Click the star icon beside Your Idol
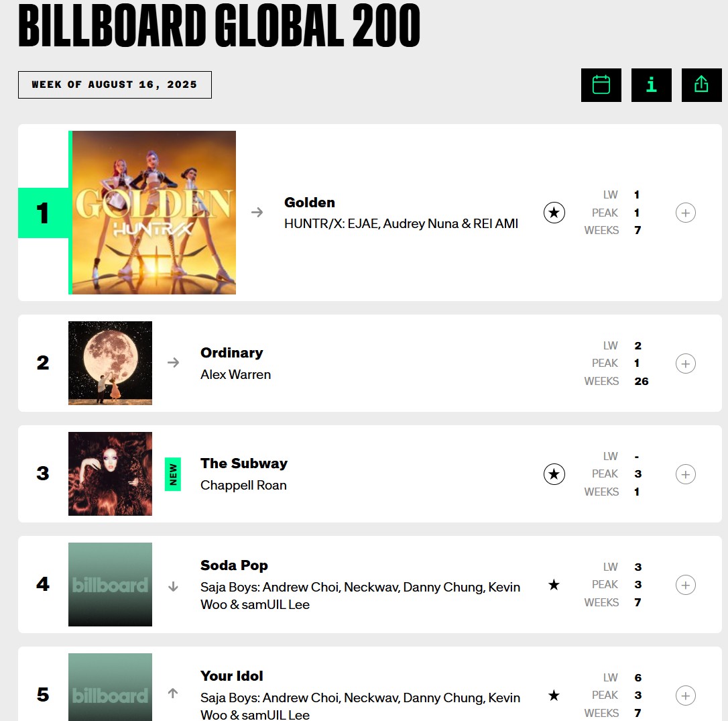 coord(554,695)
